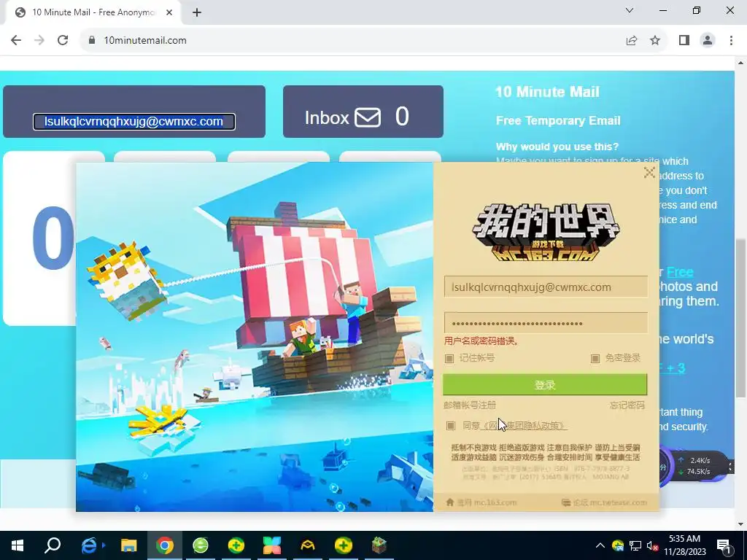Toggle the Chrome side panel icon

point(684,41)
